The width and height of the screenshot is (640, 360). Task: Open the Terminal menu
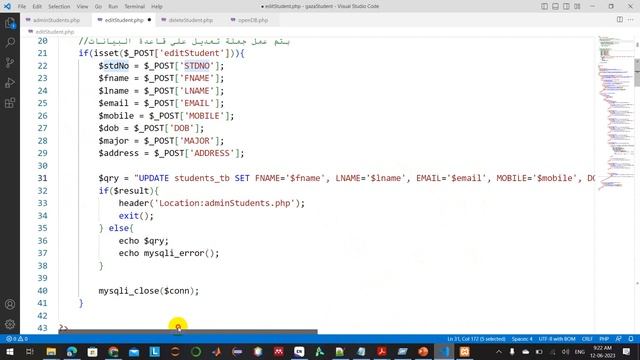coord(135,6)
